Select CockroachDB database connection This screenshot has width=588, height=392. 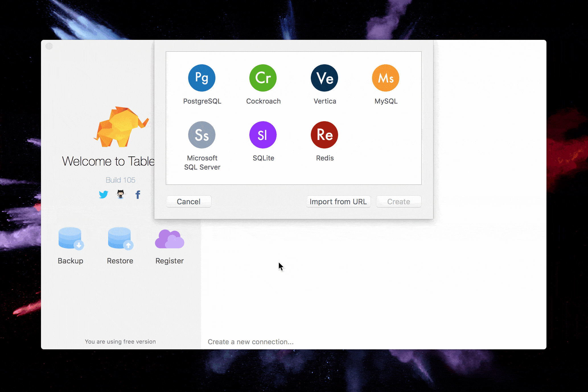tap(263, 84)
